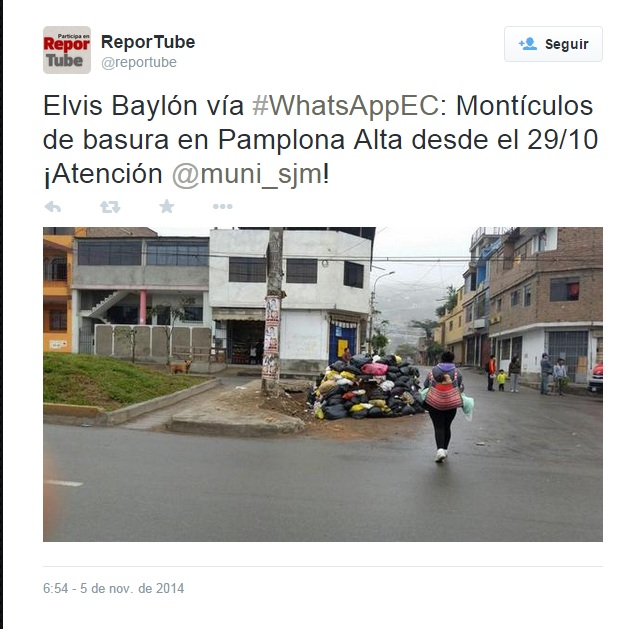This screenshot has height=629, width=642.
Task: Open the ReporTube display name profile
Action: (148, 42)
